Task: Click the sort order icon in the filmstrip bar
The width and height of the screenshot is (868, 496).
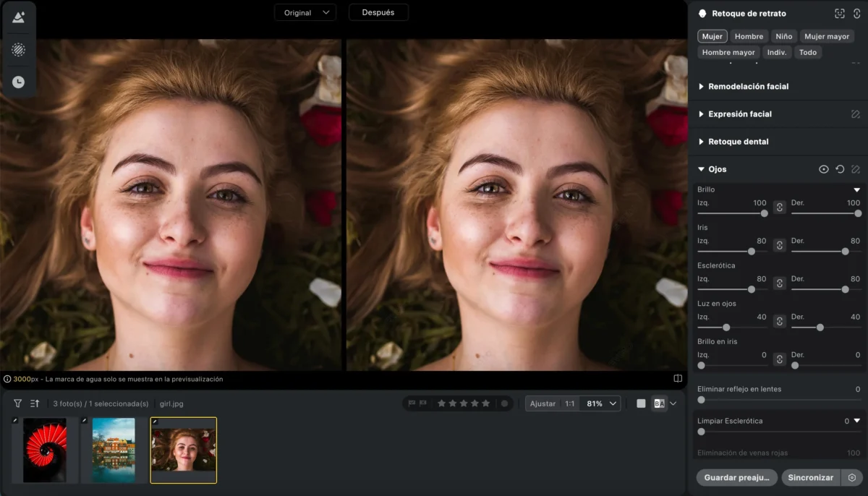Action: (35, 403)
